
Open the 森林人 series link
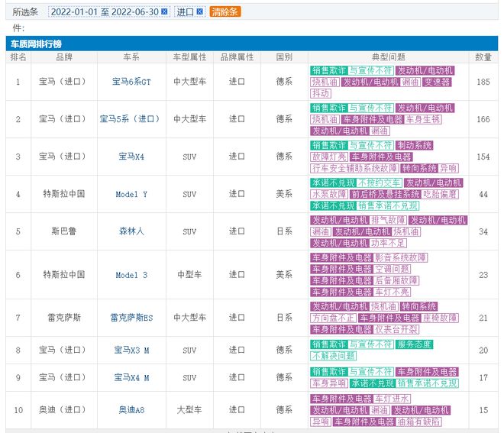(131, 231)
